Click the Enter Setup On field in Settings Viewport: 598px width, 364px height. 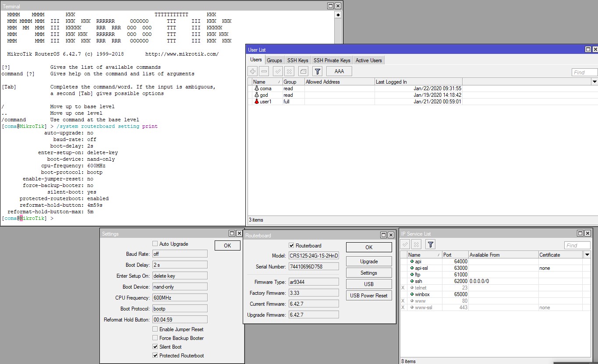click(180, 276)
